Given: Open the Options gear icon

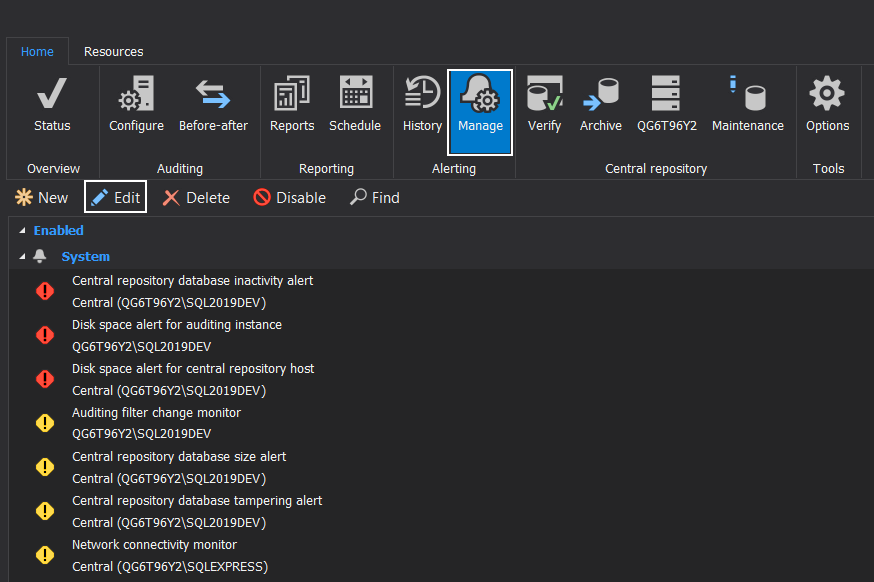Looking at the screenshot, I should pyautogui.click(x=827, y=95).
